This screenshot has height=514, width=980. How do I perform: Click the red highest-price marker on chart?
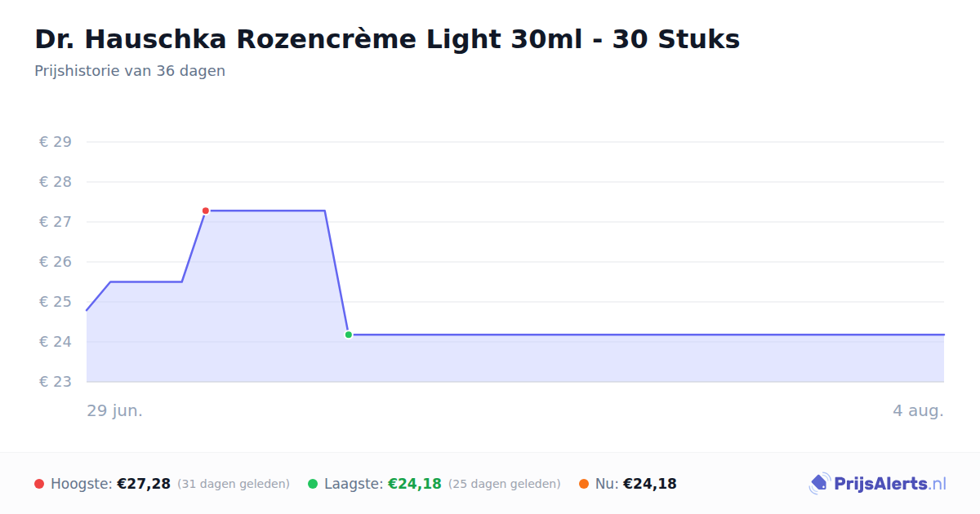pos(206,210)
